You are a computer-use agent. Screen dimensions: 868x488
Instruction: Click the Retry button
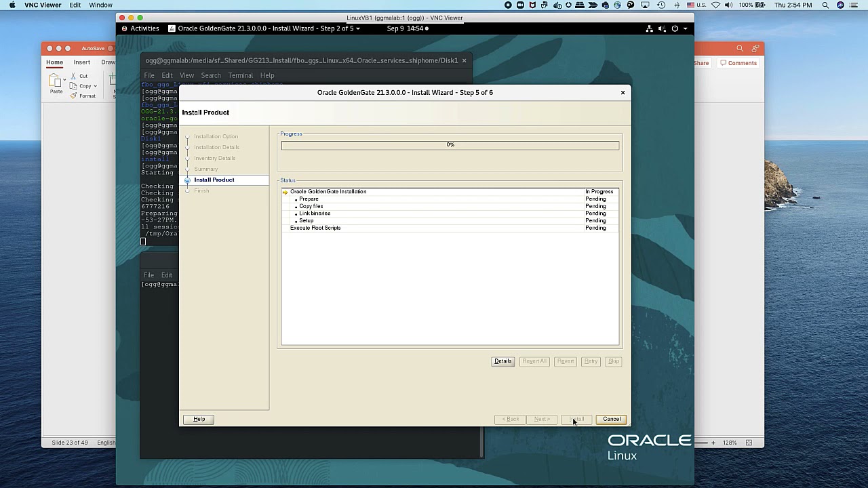pos(591,361)
